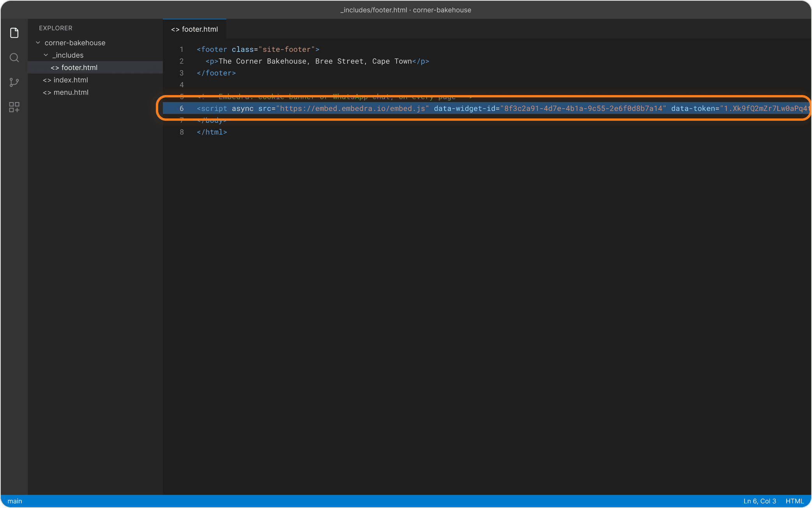Click the Corner Bakehouse paragraph line

pyautogui.click(x=317, y=62)
